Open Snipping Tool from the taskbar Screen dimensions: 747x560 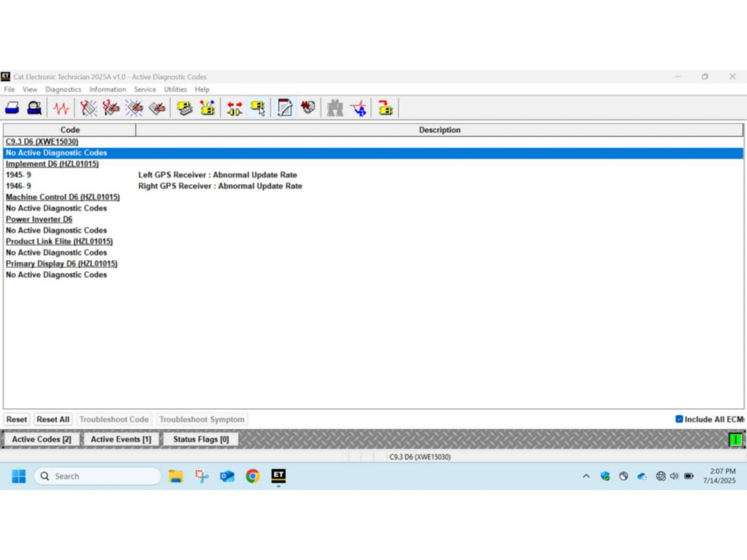point(201,476)
